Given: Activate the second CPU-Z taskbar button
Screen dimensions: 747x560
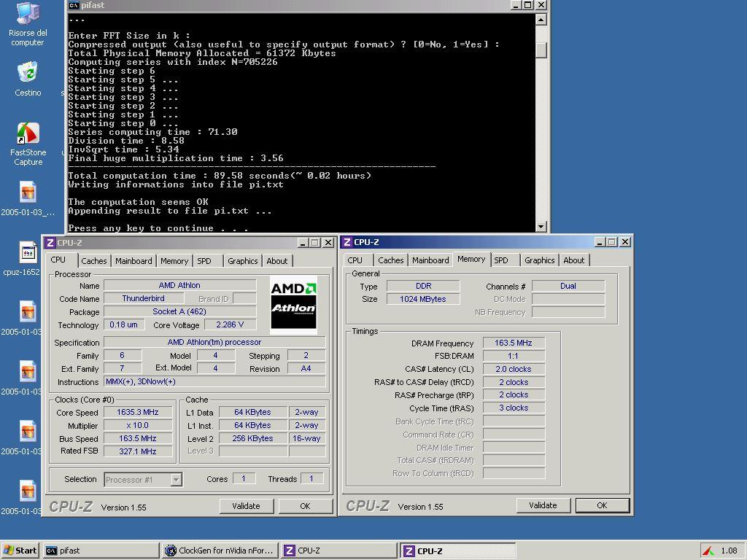Looking at the screenshot, I should tap(458, 551).
